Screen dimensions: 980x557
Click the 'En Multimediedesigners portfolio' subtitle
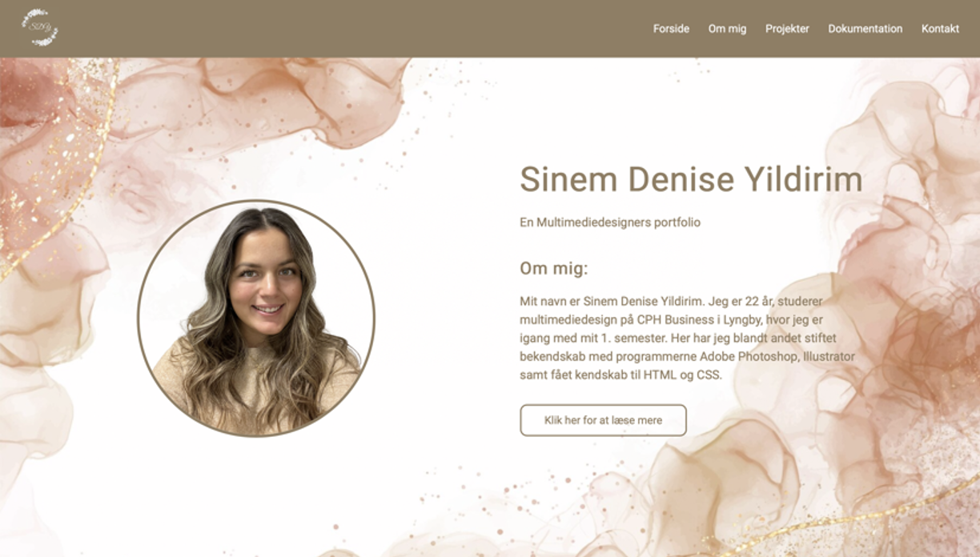610,222
